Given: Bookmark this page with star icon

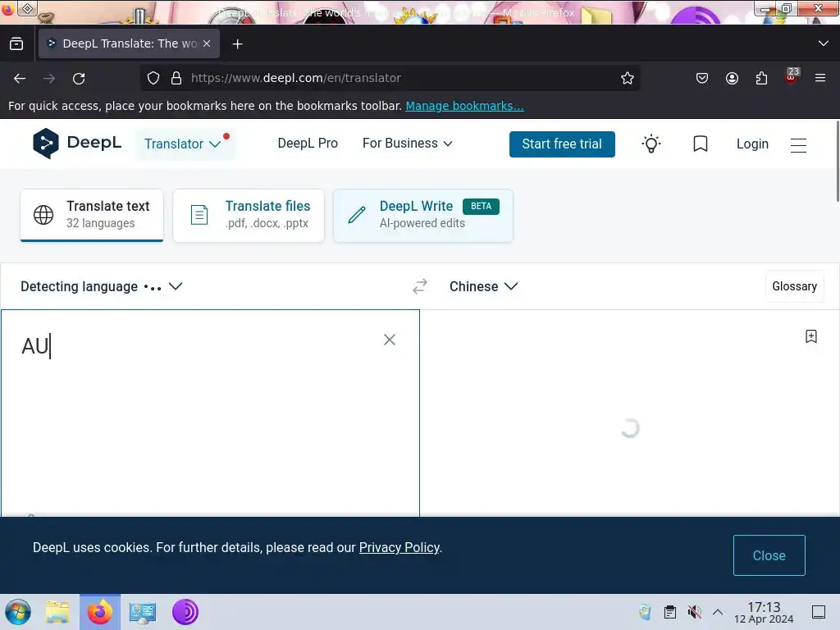Looking at the screenshot, I should click(628, 78).
